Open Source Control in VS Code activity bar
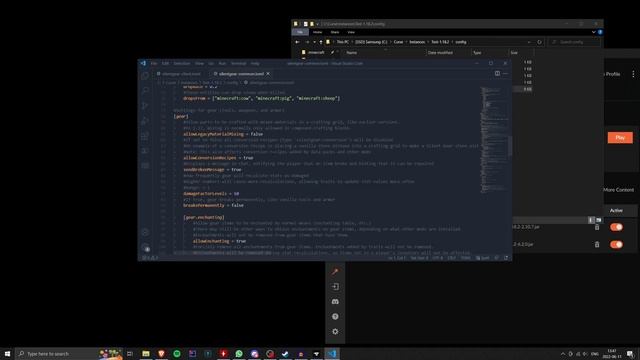Viewport: 640px width, 360px height. click(145, 106)
